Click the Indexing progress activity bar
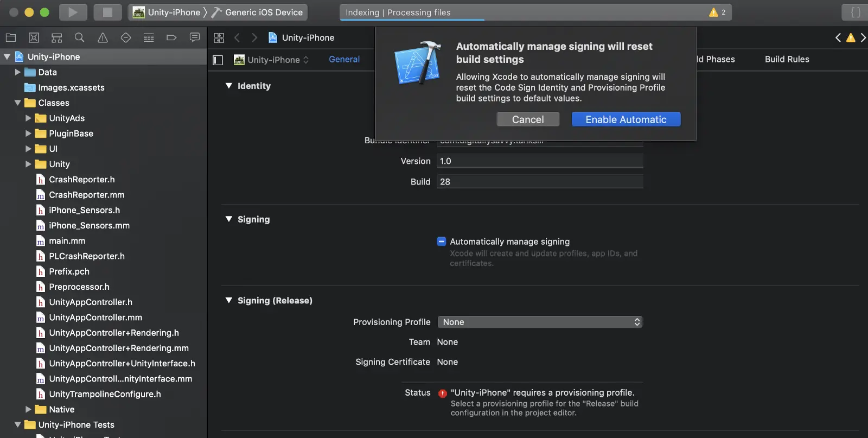 535,12
